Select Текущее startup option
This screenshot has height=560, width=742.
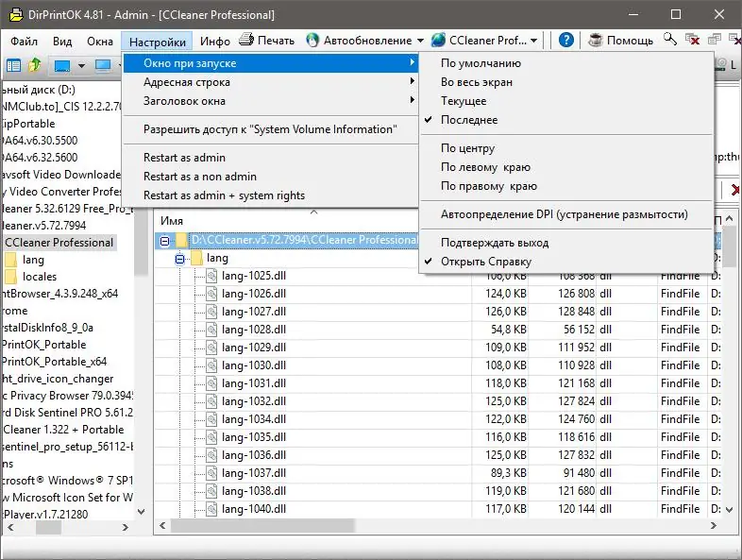pos(566,101)
